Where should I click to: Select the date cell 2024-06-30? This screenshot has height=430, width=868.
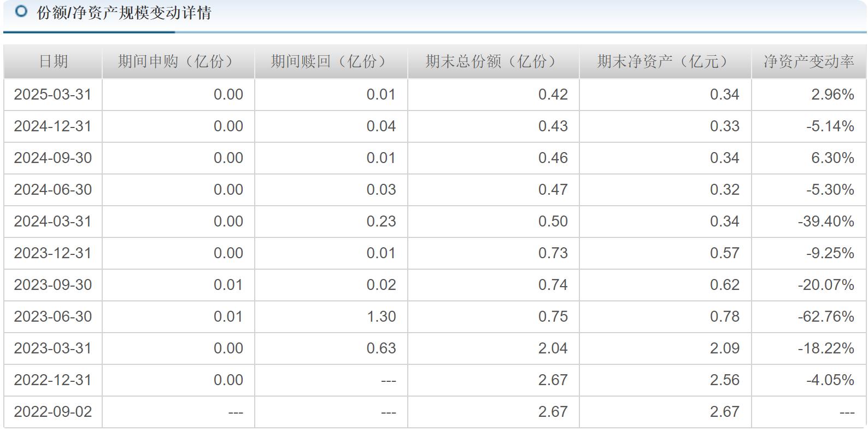pyautogui.click(x=53, y=190)
